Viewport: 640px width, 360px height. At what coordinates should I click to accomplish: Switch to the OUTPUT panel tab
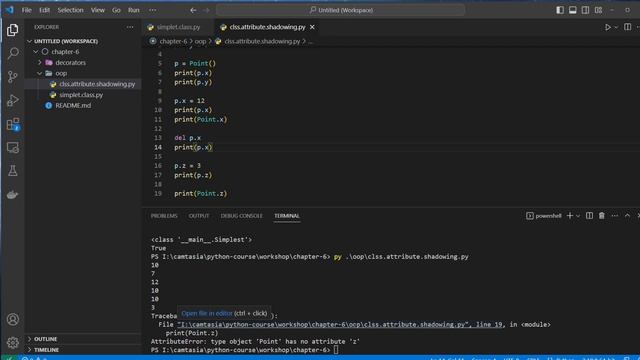coord(199,216)
